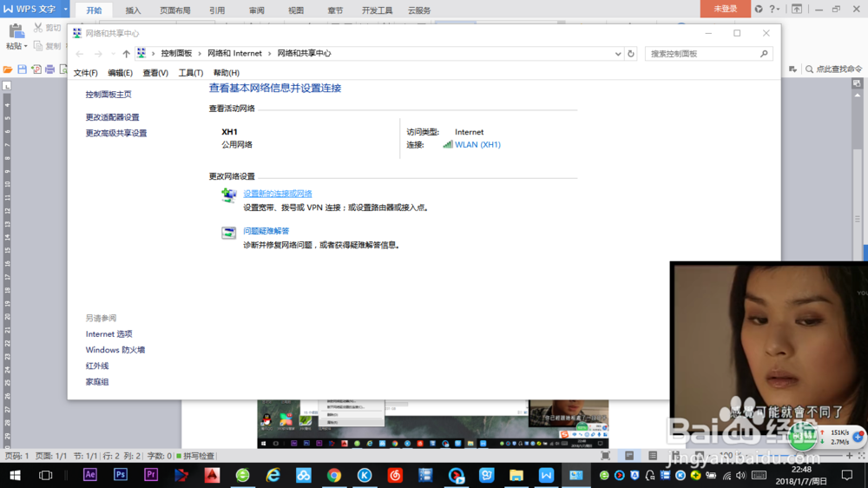Viewport: 868px width, 488px height.
Task: Open Task View on the taskbar
Action: click(x=45, y=475)
